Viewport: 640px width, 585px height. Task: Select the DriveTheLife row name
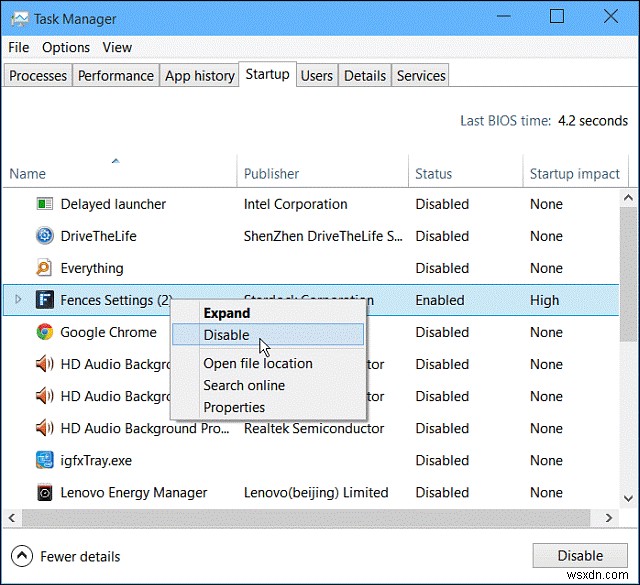point(98,236)
